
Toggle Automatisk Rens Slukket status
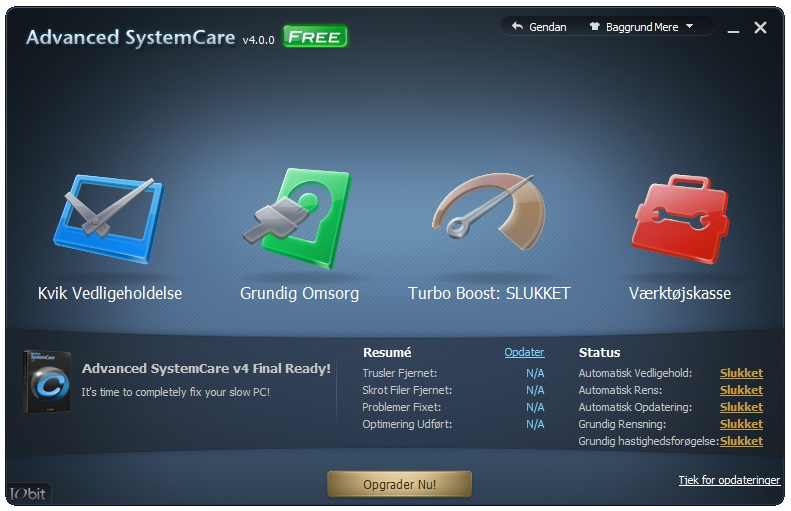(x=741, y=390)
